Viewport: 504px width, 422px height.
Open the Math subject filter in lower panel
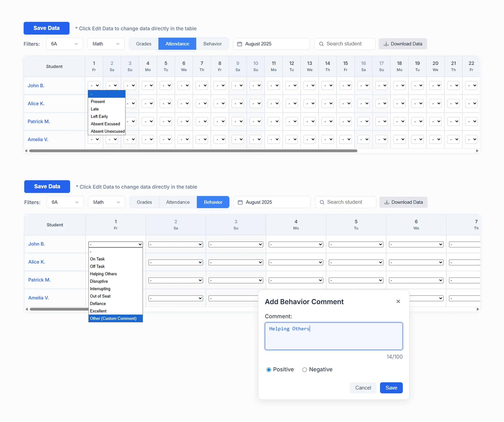(x=106, y=202)
